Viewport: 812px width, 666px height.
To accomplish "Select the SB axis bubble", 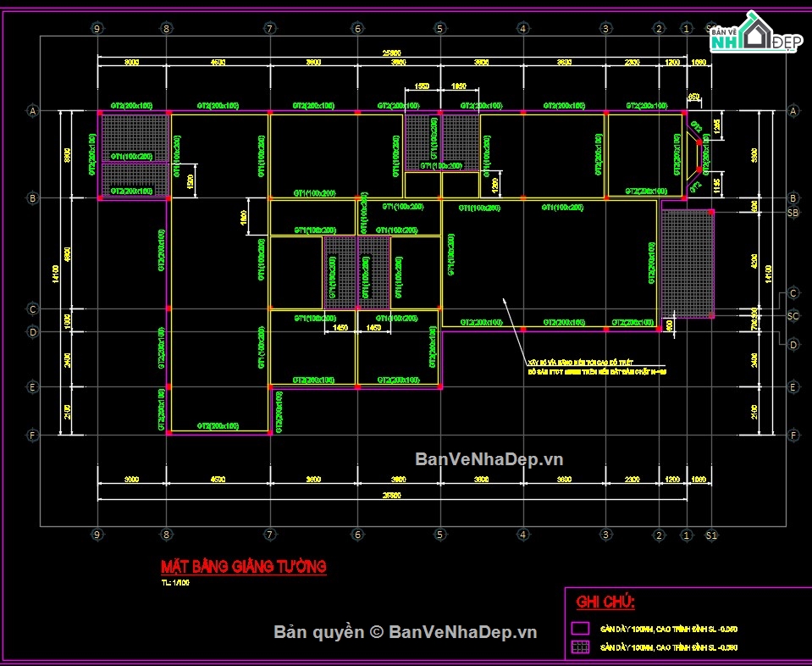I will click(793, 213).
